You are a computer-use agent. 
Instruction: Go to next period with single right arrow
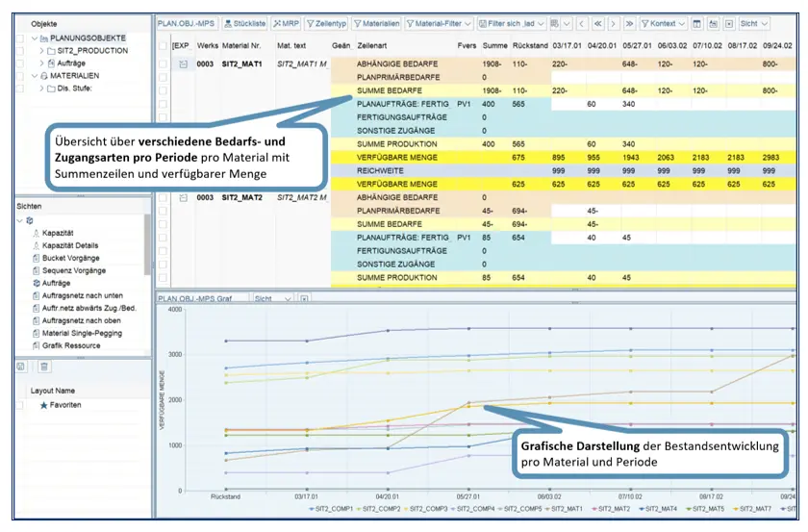tap(614, 24)
